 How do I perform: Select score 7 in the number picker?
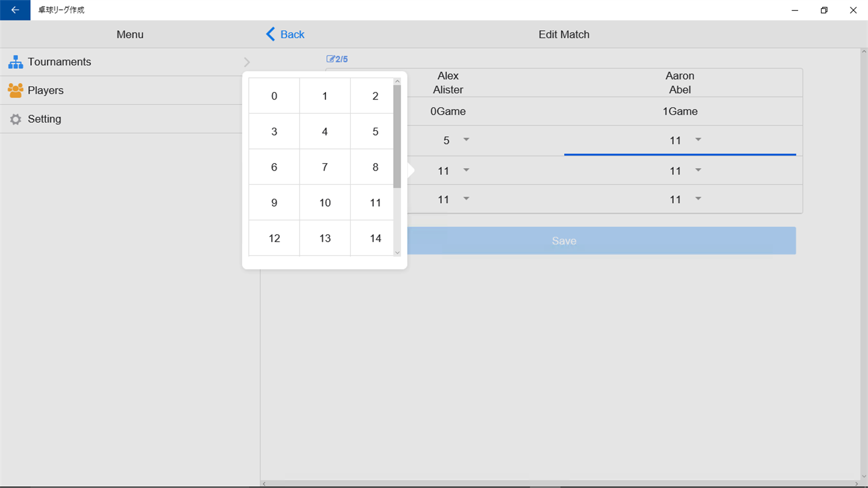325,167
